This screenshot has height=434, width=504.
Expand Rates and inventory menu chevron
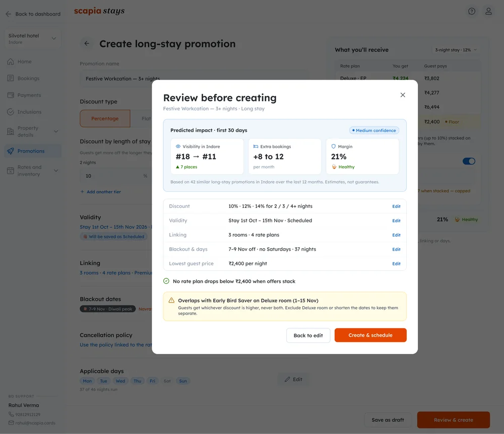(56, 171)
